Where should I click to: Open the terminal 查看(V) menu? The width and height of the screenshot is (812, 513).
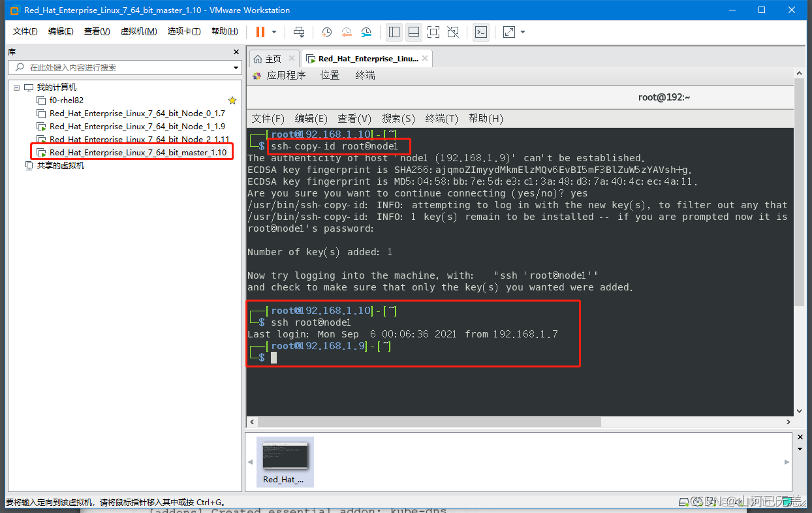(354, 119)
